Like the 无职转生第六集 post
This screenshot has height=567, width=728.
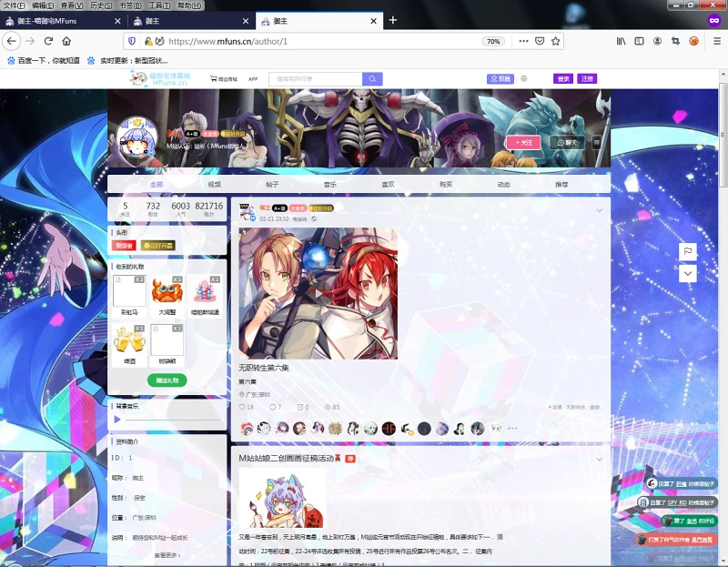[x=246, y=407]
